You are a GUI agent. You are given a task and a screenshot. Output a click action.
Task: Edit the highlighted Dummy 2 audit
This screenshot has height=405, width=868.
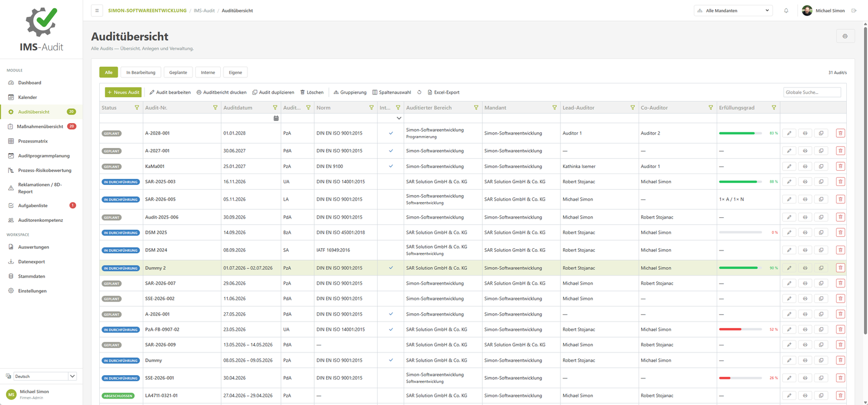[x=789, y=268]
